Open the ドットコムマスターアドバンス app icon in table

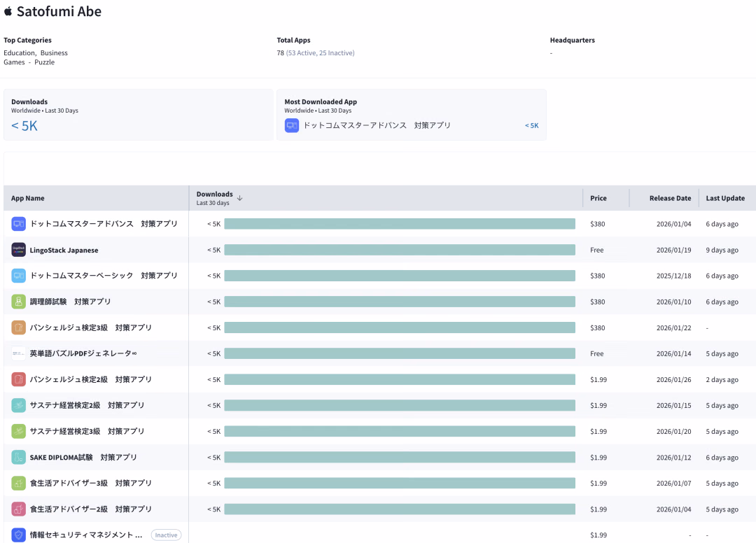click(18, 224)
